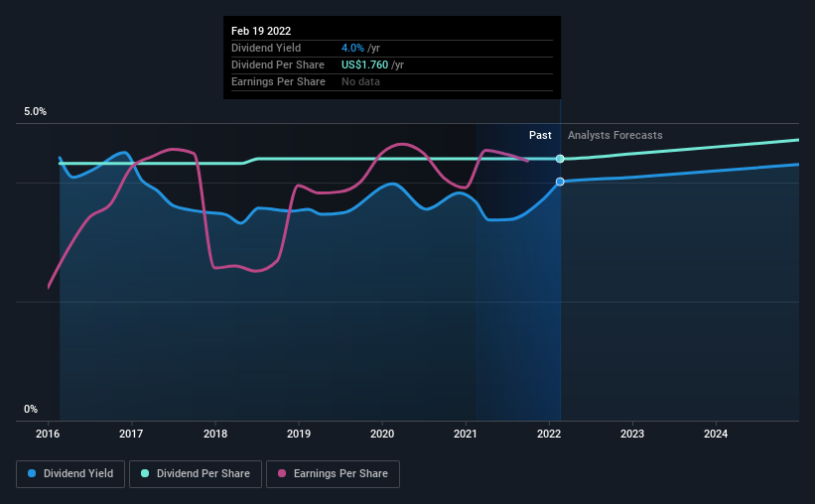Click the No data earnings value

(x=360, y=81)
